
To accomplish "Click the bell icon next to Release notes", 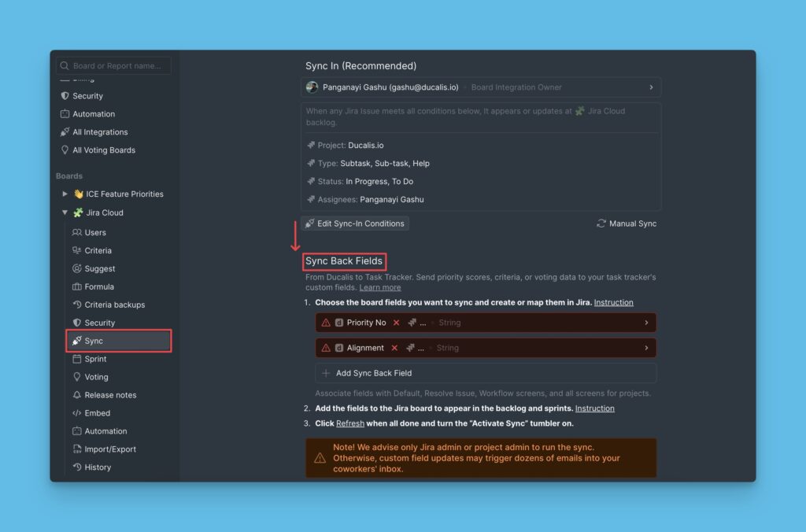I will pos(77,395).
